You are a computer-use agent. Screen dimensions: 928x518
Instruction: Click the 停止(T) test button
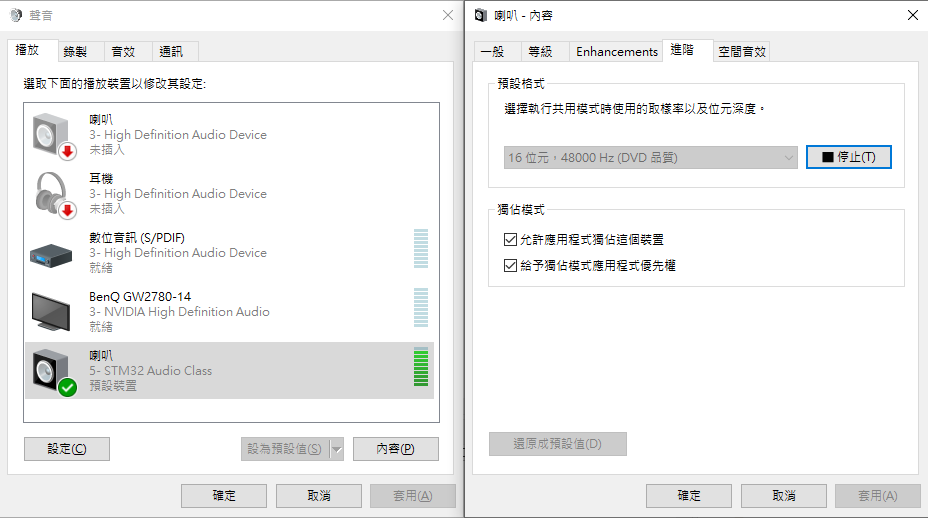(849, 157)
